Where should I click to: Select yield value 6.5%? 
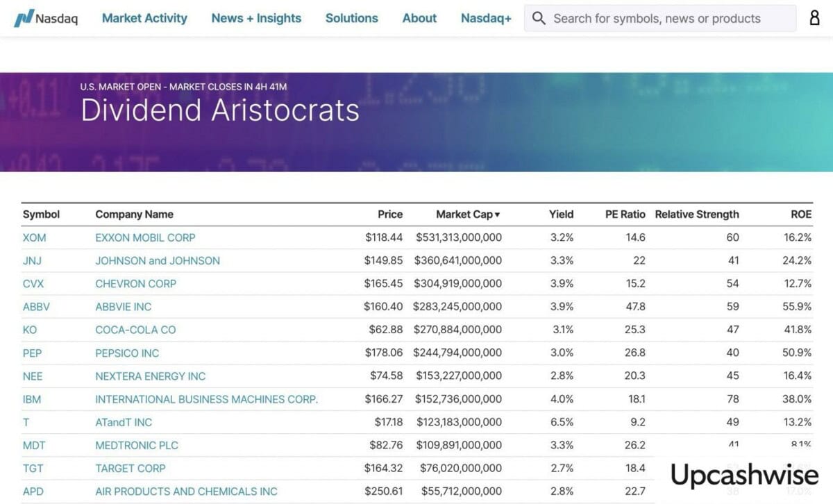tap(562, 422)
